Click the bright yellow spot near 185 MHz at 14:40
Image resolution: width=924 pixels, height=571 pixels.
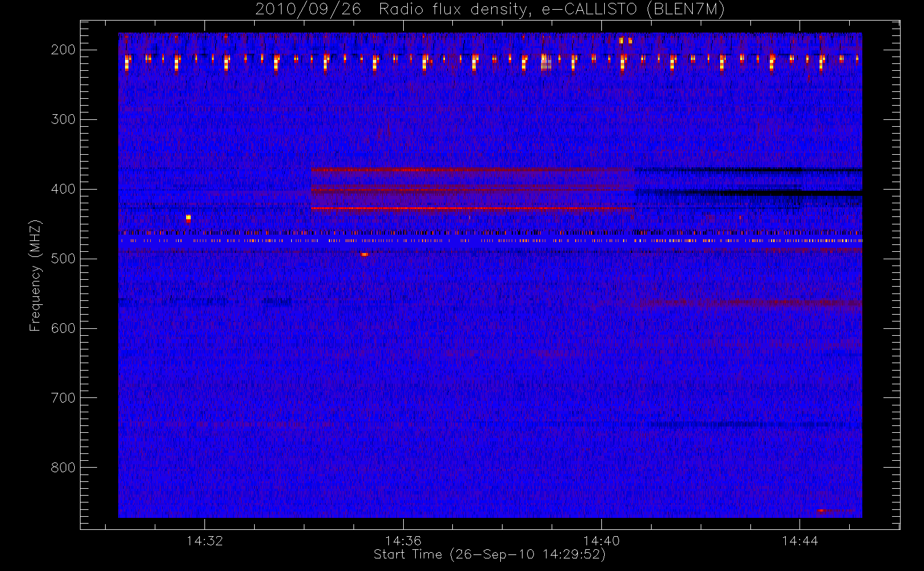(x=621, y=41)
